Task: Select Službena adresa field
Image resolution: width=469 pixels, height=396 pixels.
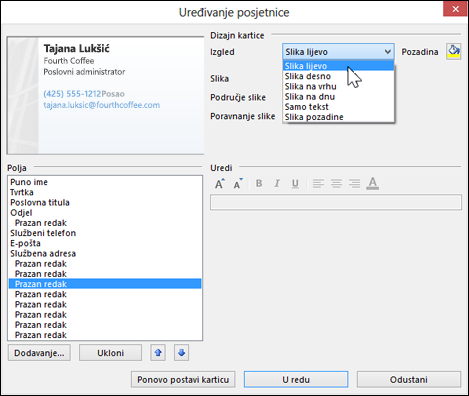Action: (105, 254)
